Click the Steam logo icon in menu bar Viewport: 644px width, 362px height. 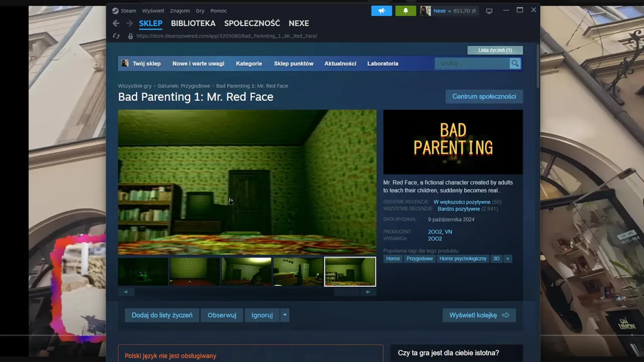[x=115, y=11]
